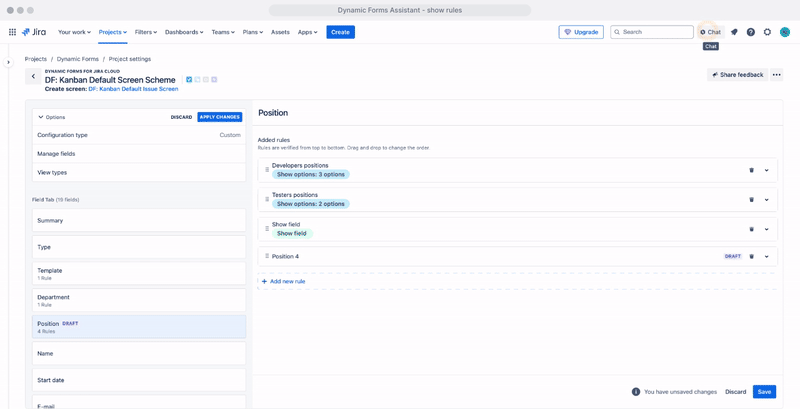Open the user profile avatar
Viewport: 800px width, 409px height.
point(785,32)
